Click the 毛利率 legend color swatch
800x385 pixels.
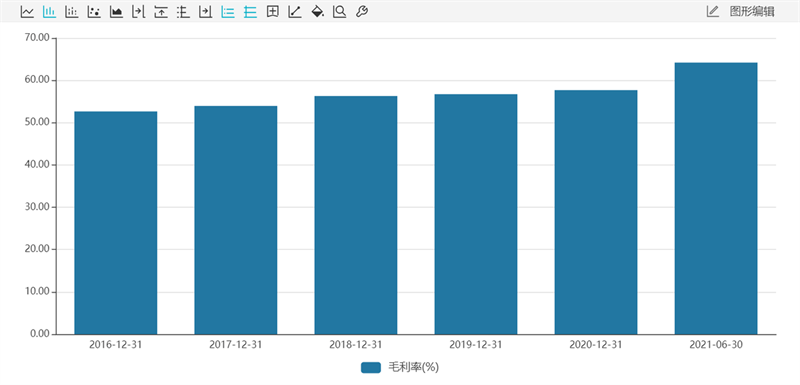pyautogui.click(x=371, y=368)
